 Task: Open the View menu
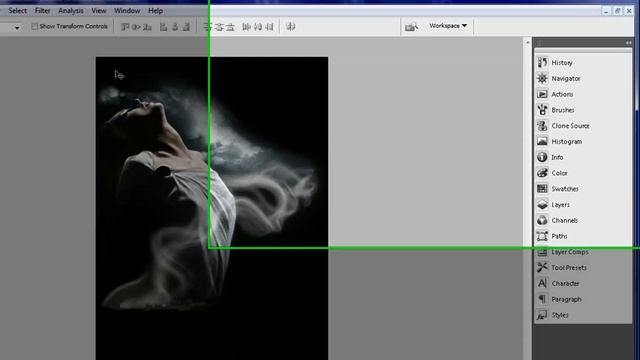point(99,11)
